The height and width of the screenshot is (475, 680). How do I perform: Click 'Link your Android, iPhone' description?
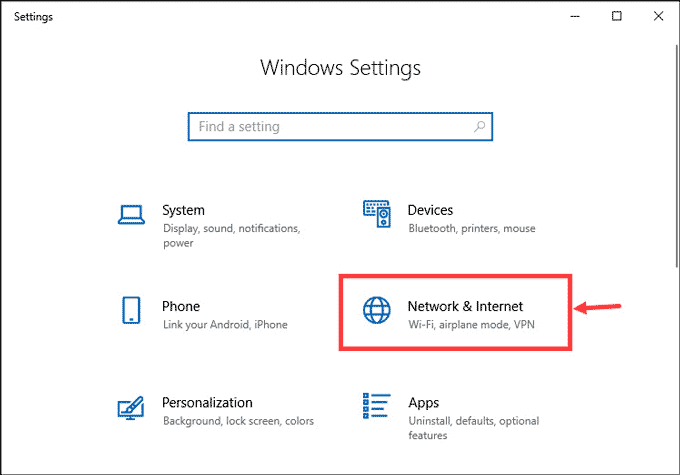pyautogui.click(x=225, y=325)
